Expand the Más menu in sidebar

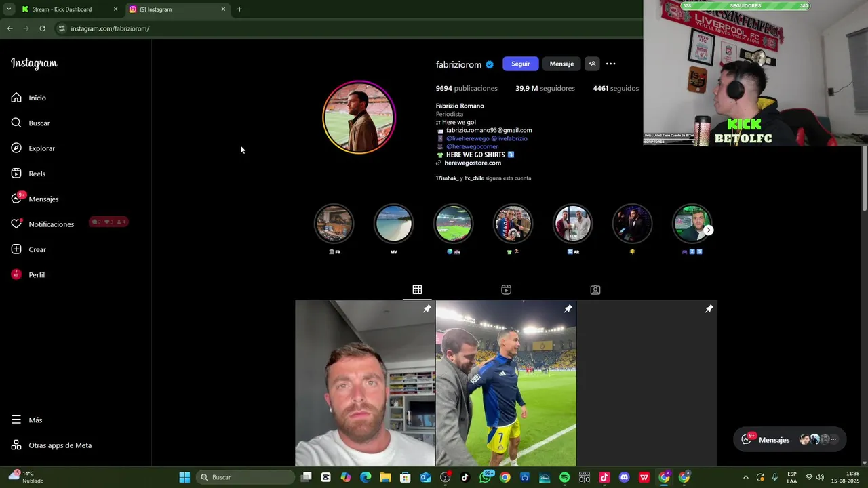click(27, 420)
